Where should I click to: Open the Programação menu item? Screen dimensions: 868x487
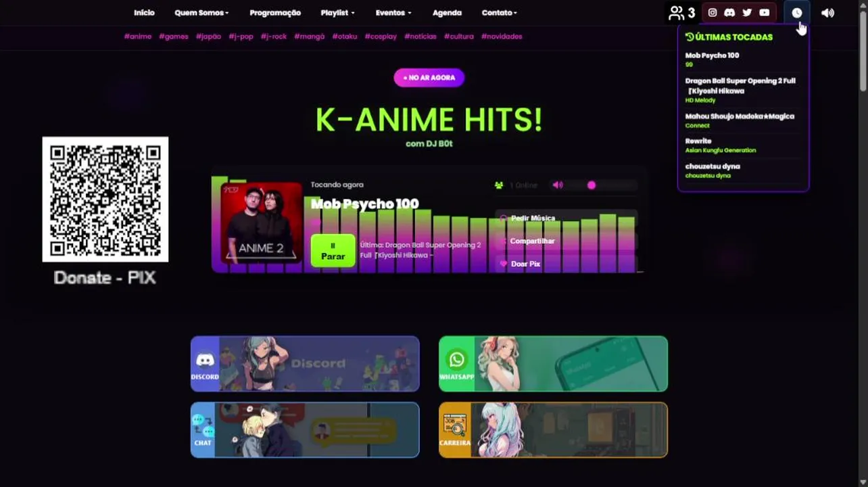pos(275,13)
